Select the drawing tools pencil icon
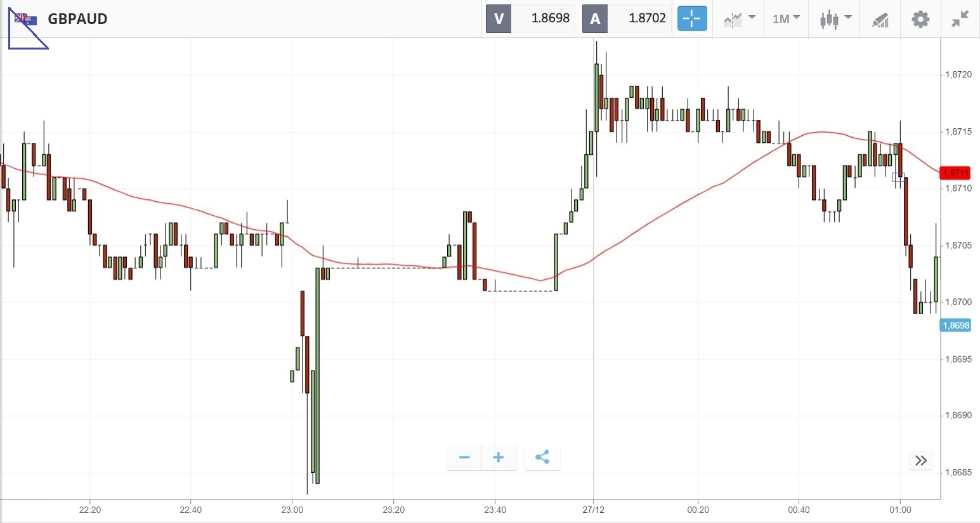 pos(880,20)
